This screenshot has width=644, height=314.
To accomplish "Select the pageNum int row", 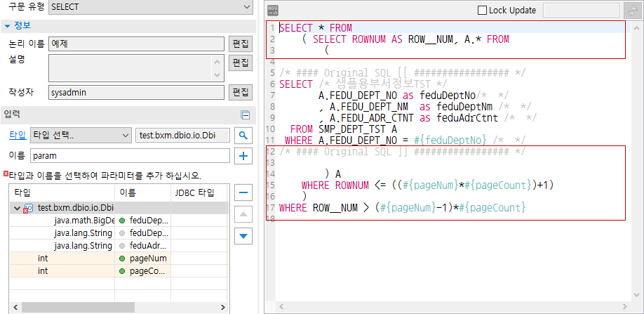I will coord(119,259).
